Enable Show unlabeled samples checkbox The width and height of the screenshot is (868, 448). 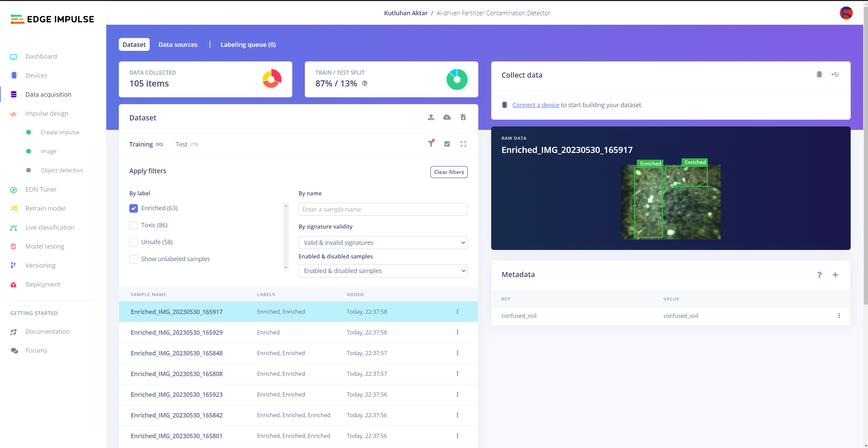click(x=133, y=259)
